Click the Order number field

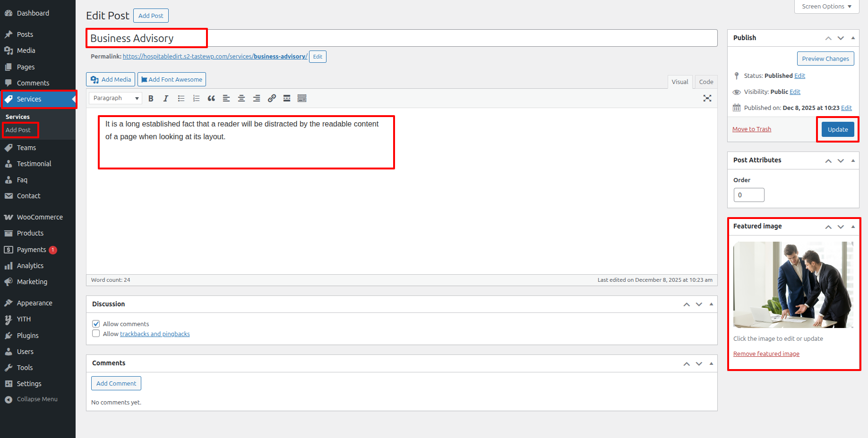point(748,195)
